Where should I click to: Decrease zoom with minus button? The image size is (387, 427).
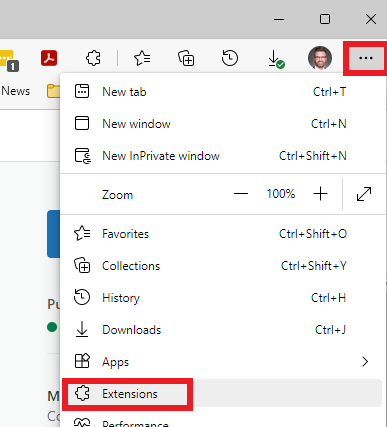click(x=241, y=194)
